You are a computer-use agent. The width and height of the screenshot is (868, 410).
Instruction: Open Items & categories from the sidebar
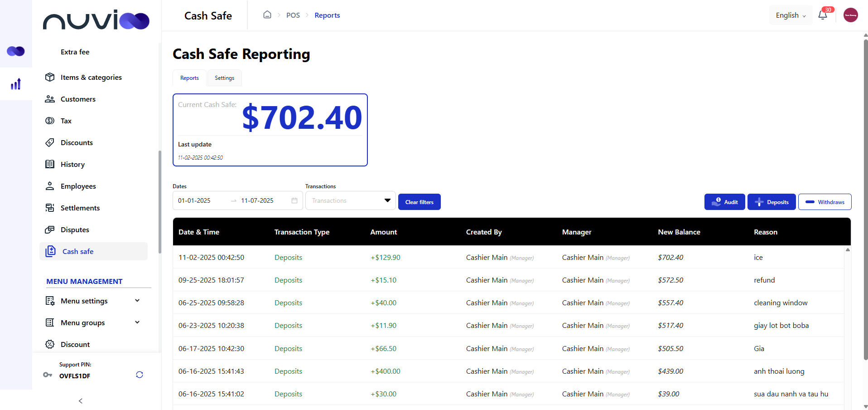(x=50, y=77)
